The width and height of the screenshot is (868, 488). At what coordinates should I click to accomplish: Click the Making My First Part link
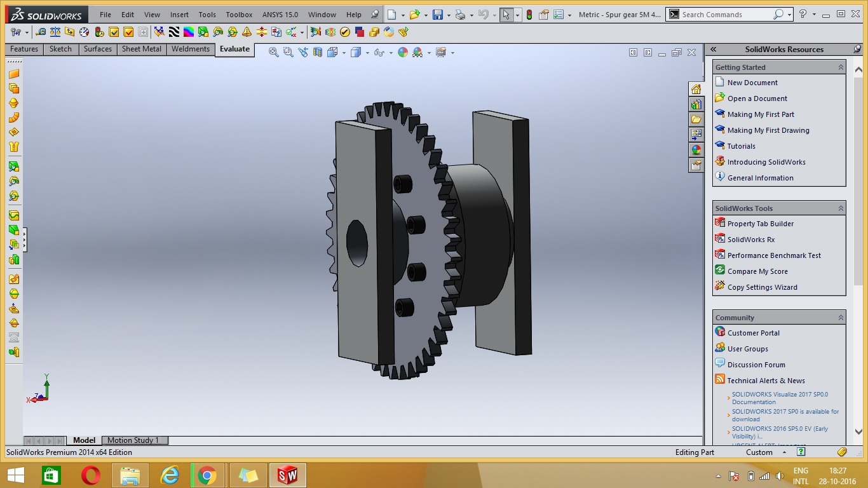pos(761,114)
